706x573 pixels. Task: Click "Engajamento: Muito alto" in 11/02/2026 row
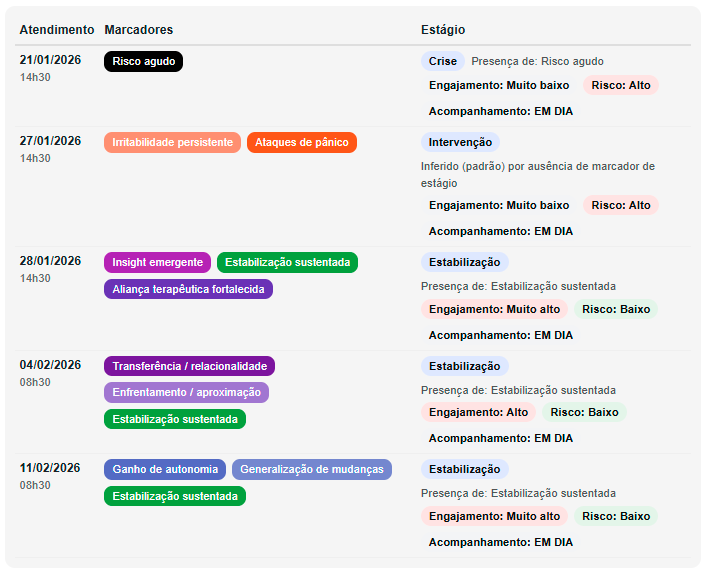[x=494, y=517]
